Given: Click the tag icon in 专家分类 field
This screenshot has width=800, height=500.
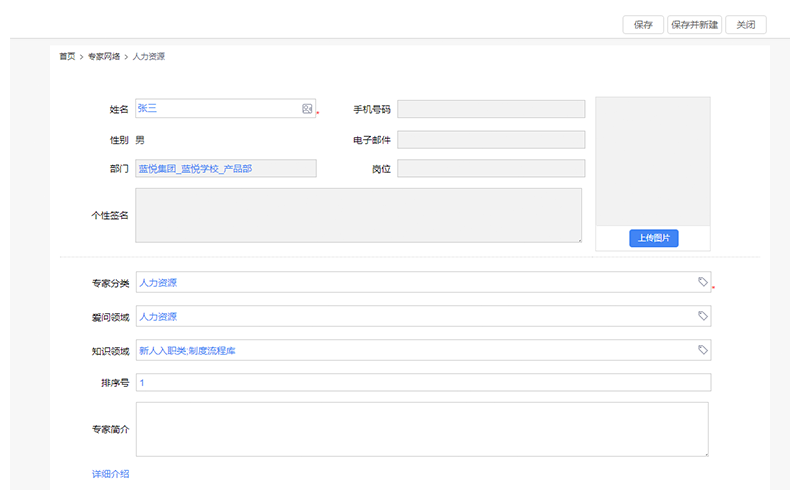Looking at the screenshot, I should pyautogui.click(x=703, y=282).
